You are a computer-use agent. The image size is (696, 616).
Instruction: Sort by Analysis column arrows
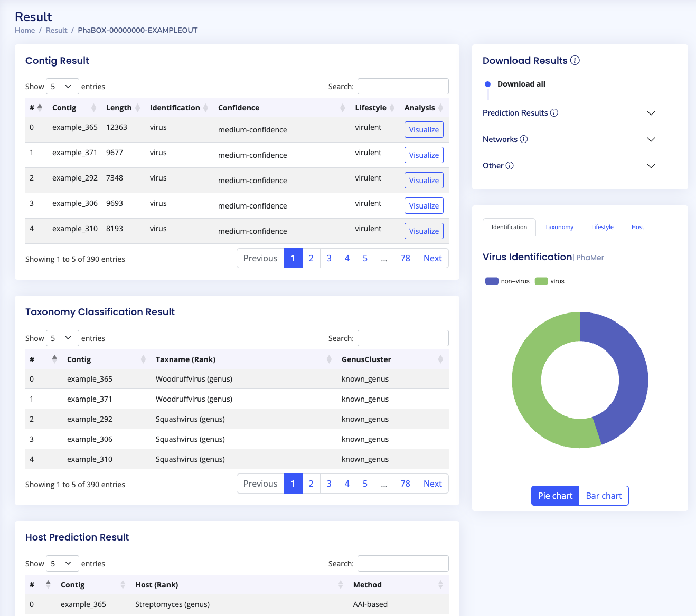click(440, 108)
